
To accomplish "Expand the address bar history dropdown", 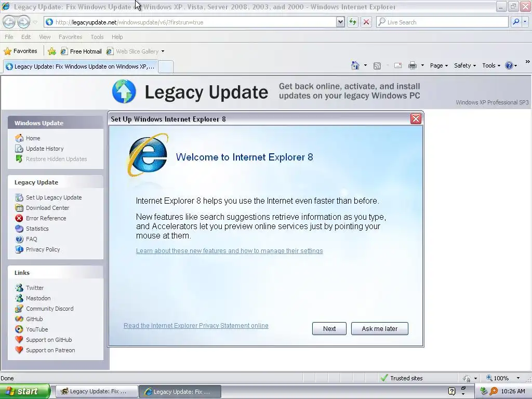I will point(340,22).
